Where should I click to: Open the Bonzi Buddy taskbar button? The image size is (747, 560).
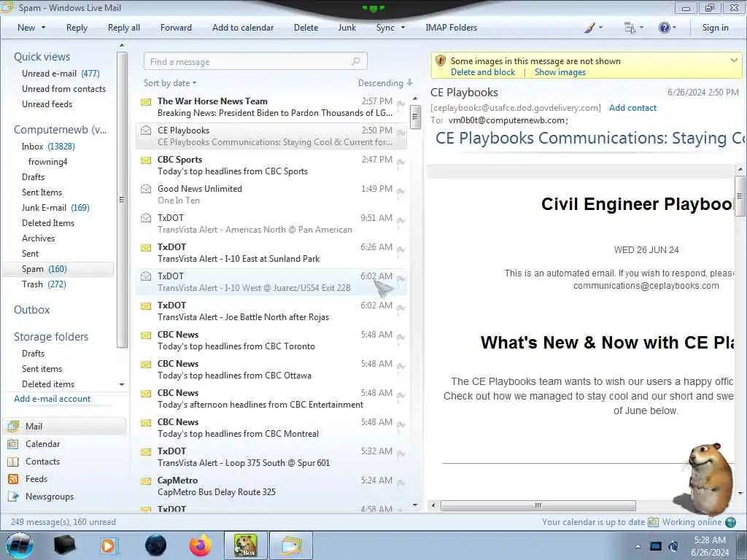[245, 545]
